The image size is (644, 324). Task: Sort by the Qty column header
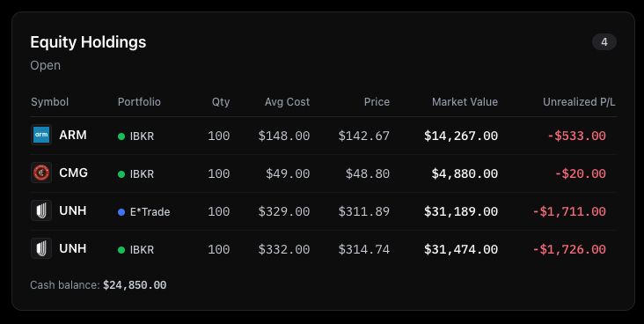point(221,102)
